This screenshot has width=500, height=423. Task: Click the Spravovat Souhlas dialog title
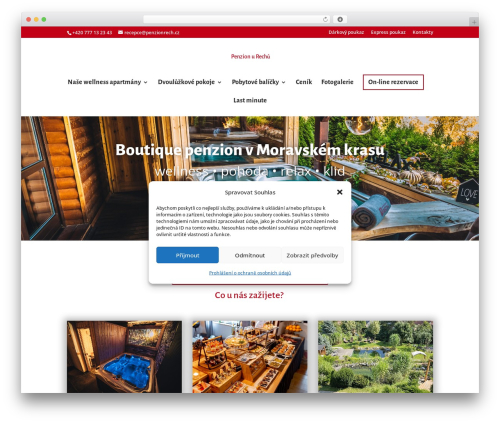[x=250, y=192]
